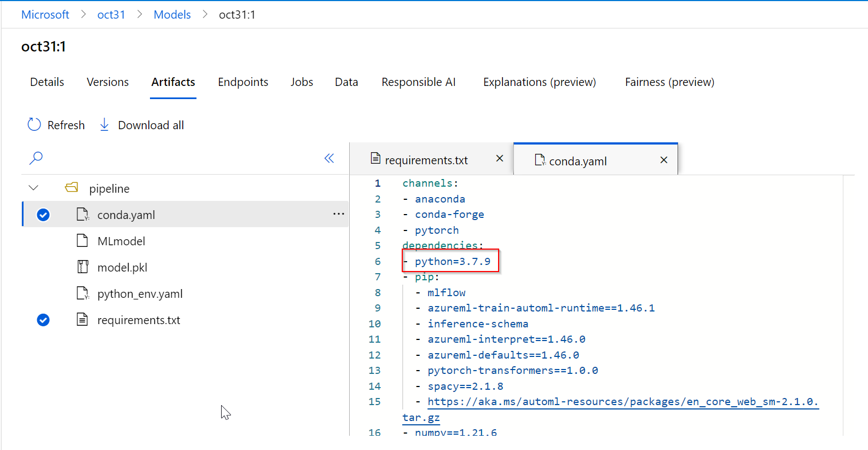Collapse the pipeline folder chevron

(x=33, y=188)
